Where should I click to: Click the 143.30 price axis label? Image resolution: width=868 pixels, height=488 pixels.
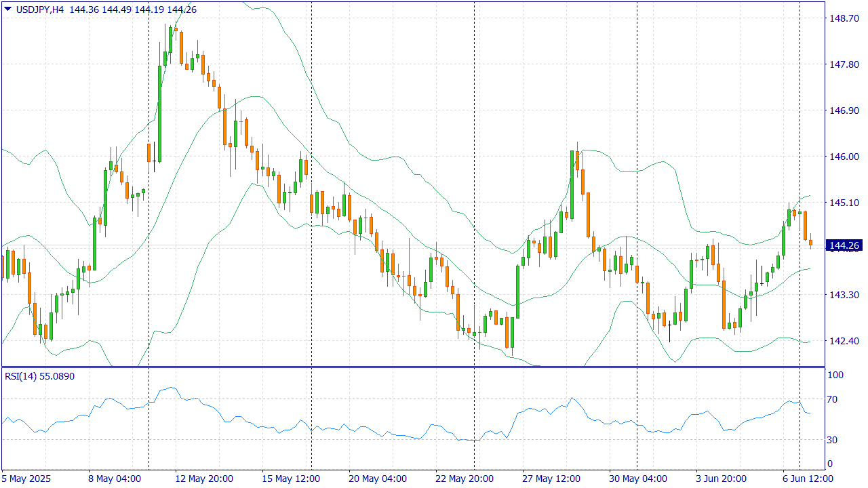coord(845,295)
